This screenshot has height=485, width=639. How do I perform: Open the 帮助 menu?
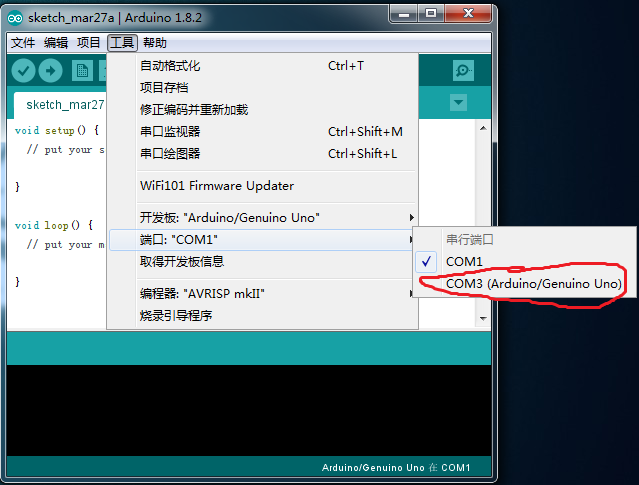(155, 43)
